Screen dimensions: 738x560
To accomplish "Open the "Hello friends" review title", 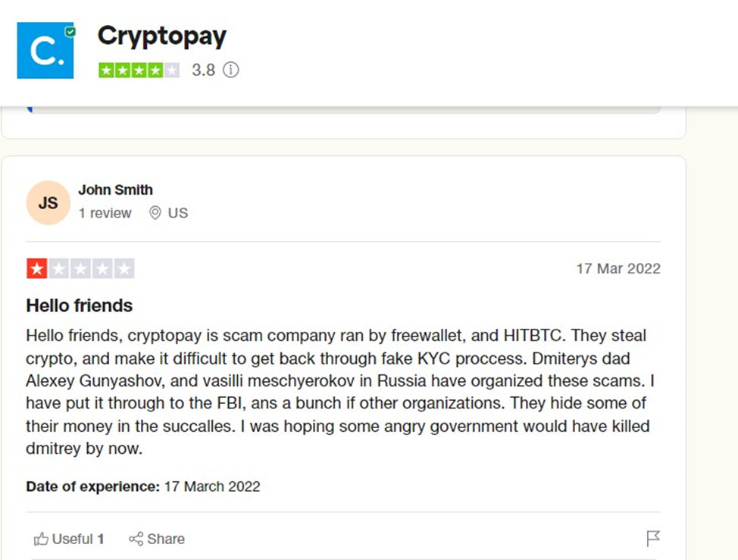I will click(79, 305).
